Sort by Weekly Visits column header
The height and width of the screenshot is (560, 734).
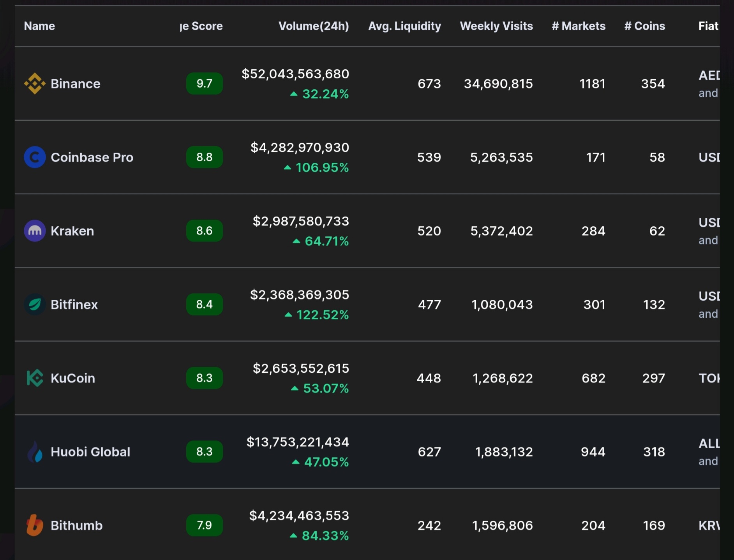point(496,26)
